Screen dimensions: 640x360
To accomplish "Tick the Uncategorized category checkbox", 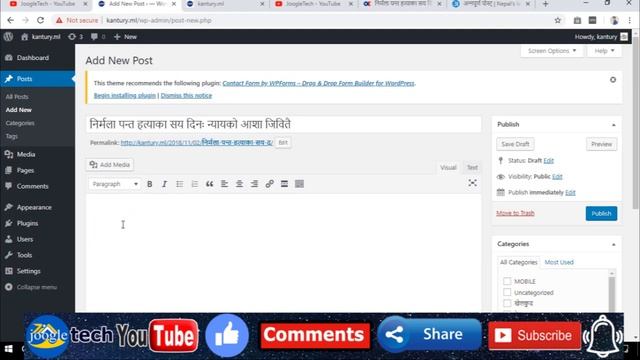I will [507, 292].
